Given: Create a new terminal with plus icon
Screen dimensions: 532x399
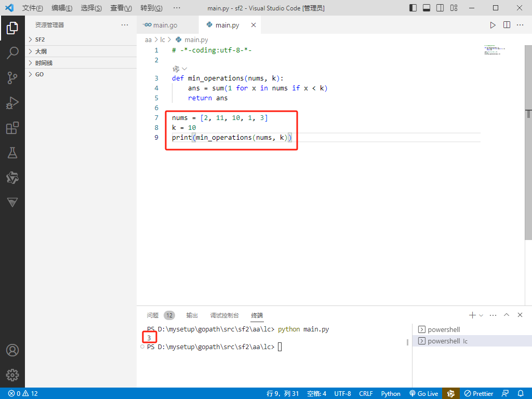Looking at the screenshot, I should [x=472, y=315].
